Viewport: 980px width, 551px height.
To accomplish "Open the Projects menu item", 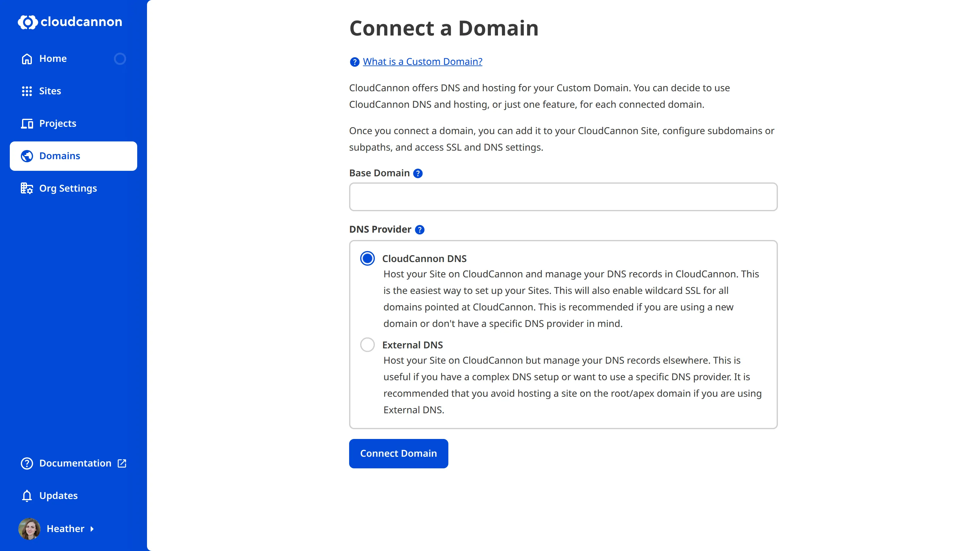I will point(73,124).
